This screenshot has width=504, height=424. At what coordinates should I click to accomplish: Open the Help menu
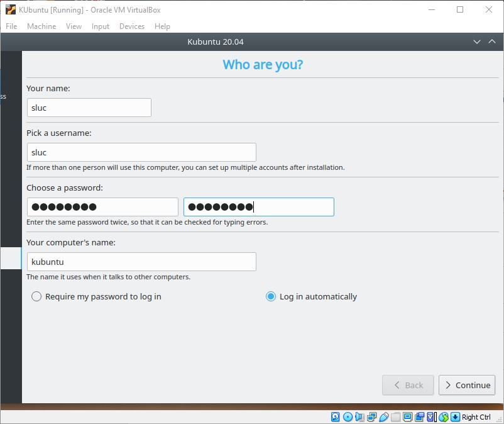[x=162, y=26]
